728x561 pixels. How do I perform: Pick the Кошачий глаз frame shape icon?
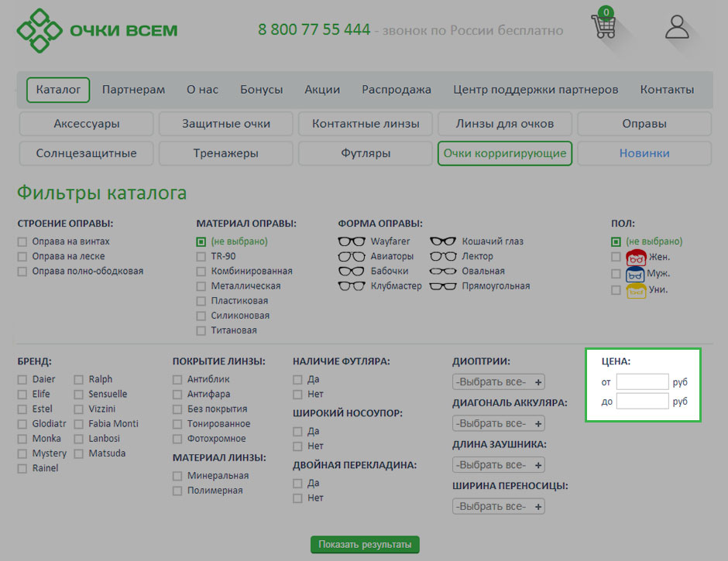(x=443, y=241)
